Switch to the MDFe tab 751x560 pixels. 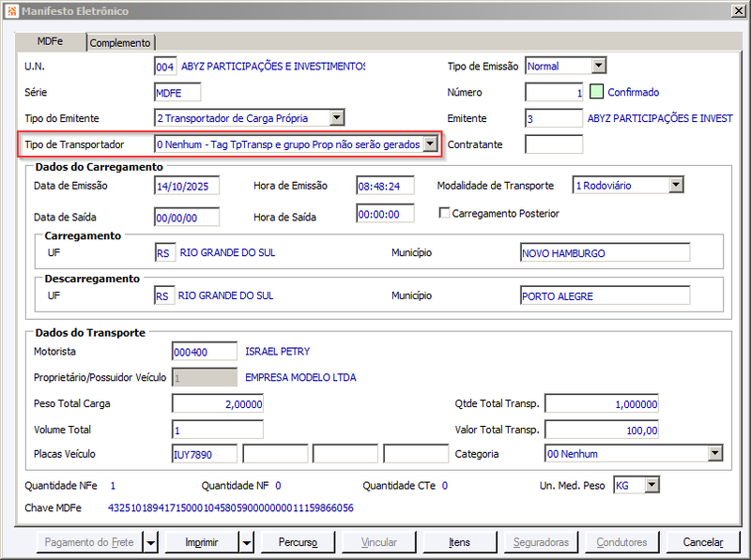51,41
